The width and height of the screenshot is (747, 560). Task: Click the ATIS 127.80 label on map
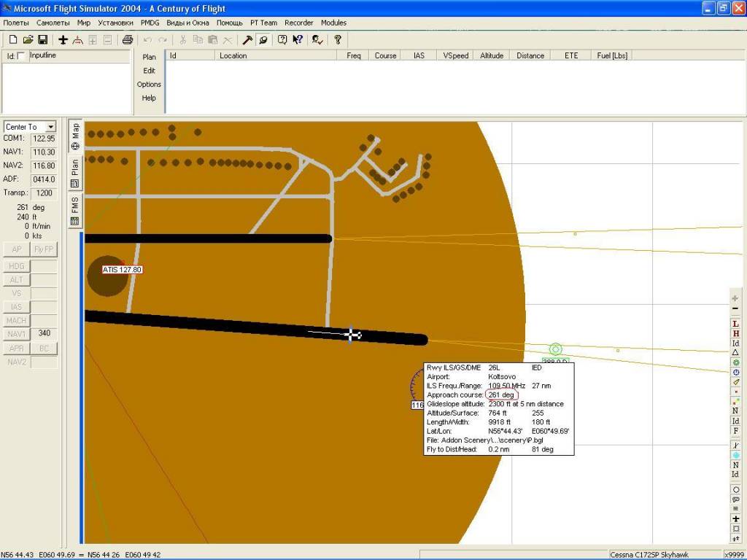click(122, 270)
